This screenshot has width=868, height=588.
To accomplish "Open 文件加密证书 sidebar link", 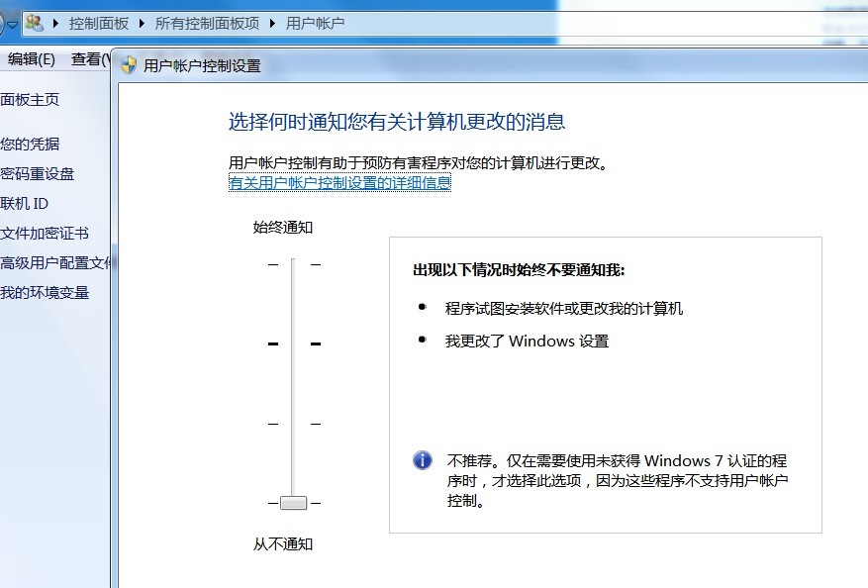I will [x=45, y=233].
